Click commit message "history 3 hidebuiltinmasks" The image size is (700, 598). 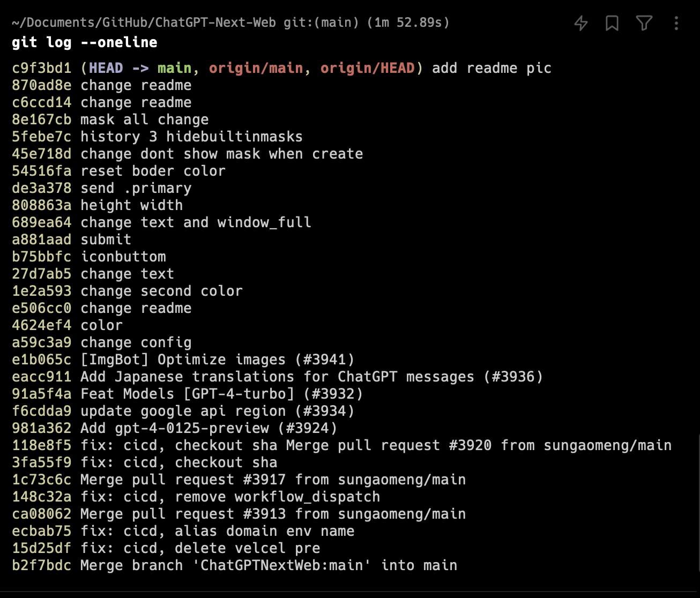click(191, 137)
